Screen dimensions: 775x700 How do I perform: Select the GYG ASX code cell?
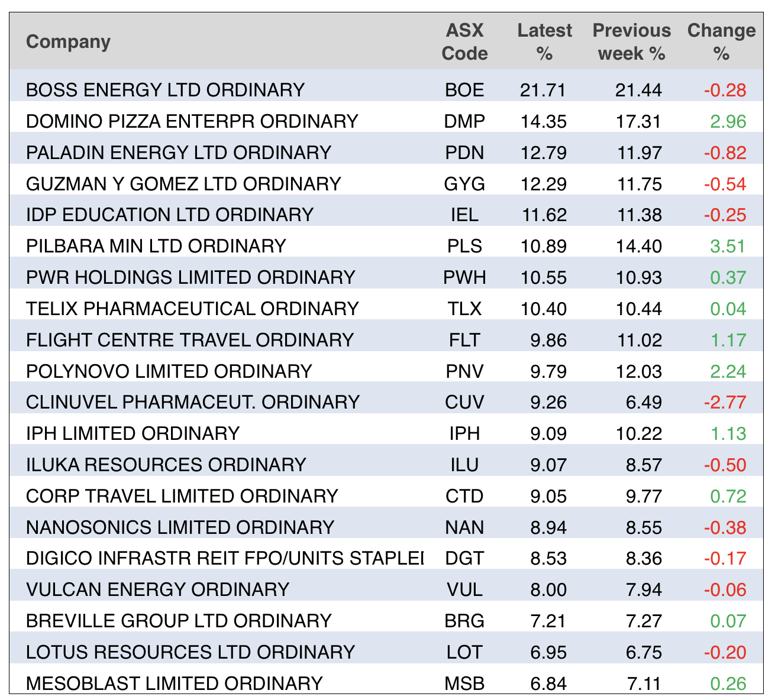(x=464, y=184)
